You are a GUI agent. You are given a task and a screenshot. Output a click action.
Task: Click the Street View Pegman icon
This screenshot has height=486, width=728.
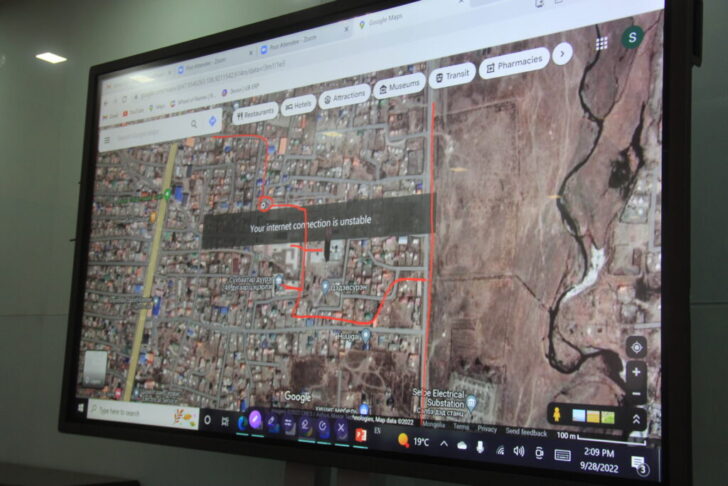pyautogui.click(x=557, y=414)
